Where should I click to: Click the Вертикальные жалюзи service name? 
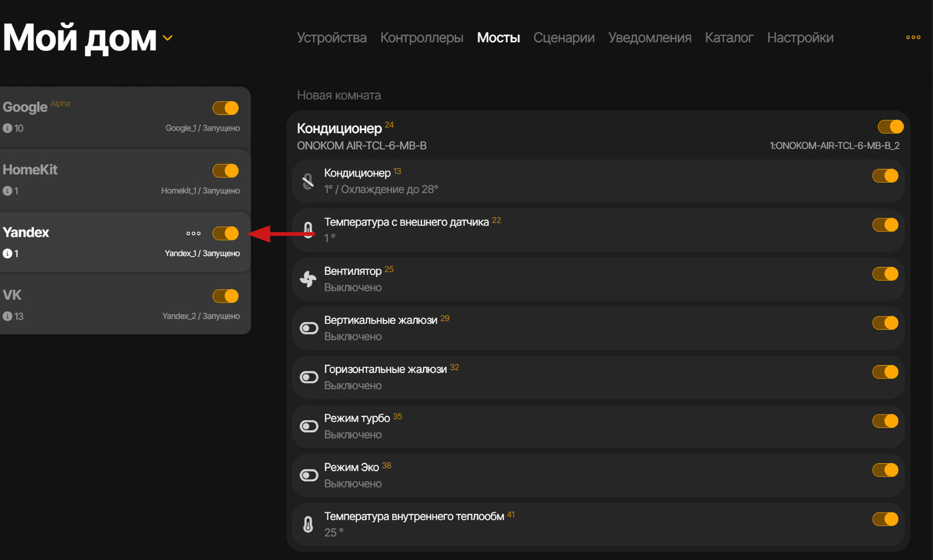[381, 320]
